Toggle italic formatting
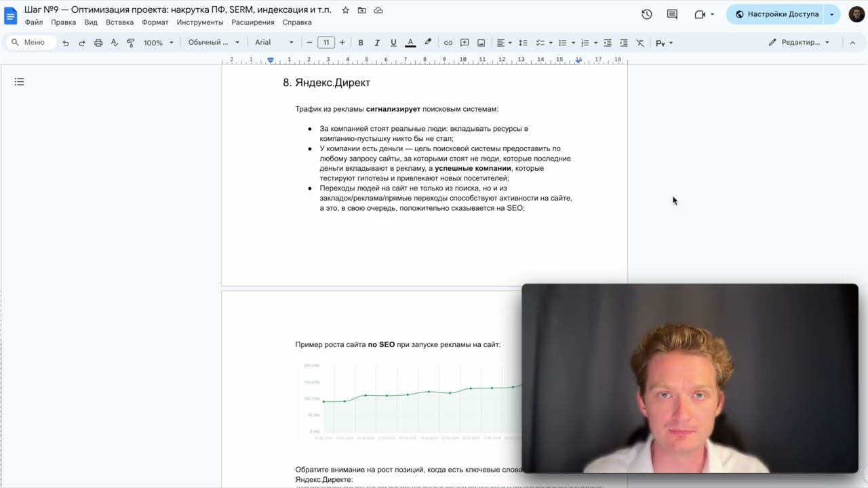The image size is (868, 488). (377, 43)
